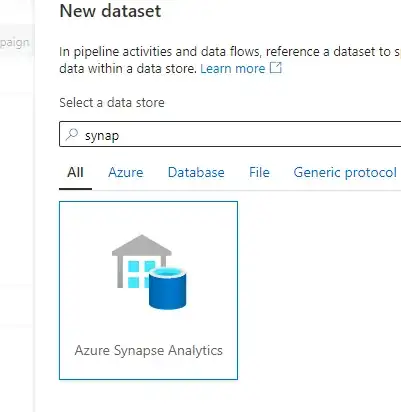Click the search magnifier icon
This screenshot has width=401, height=412.
coord(72,135)
